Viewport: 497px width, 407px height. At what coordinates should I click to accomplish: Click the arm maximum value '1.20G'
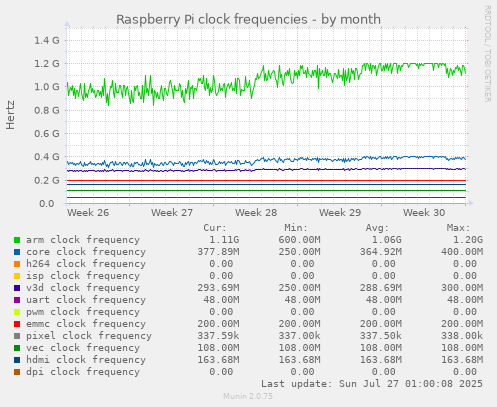click(x=468, y=240)
